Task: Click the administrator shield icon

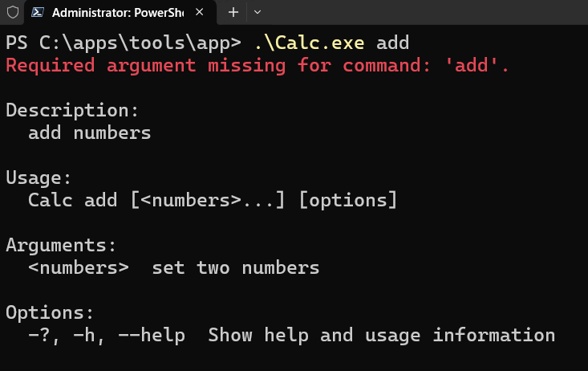Action: 13,12
